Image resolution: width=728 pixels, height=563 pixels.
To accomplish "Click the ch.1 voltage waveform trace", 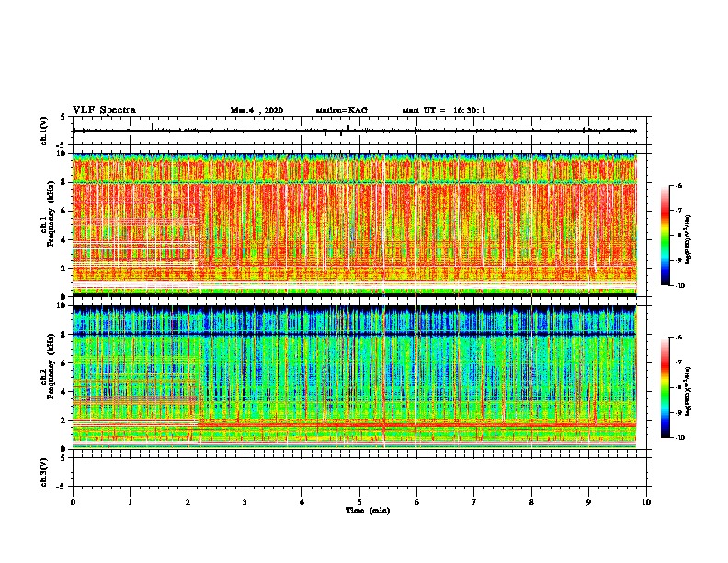I will point(355,131).
